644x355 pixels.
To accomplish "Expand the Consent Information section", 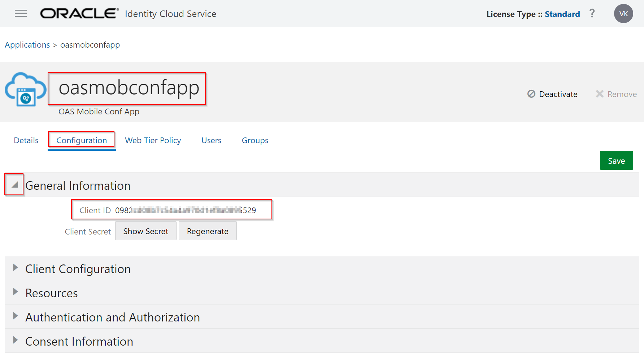I will [15, 340].
